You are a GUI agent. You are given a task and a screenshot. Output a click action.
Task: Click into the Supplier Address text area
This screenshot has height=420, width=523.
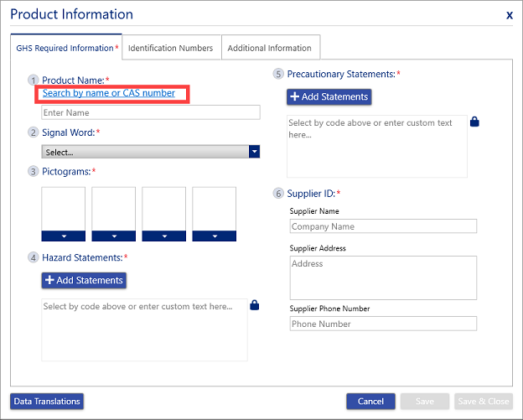[x=383, y=277]
